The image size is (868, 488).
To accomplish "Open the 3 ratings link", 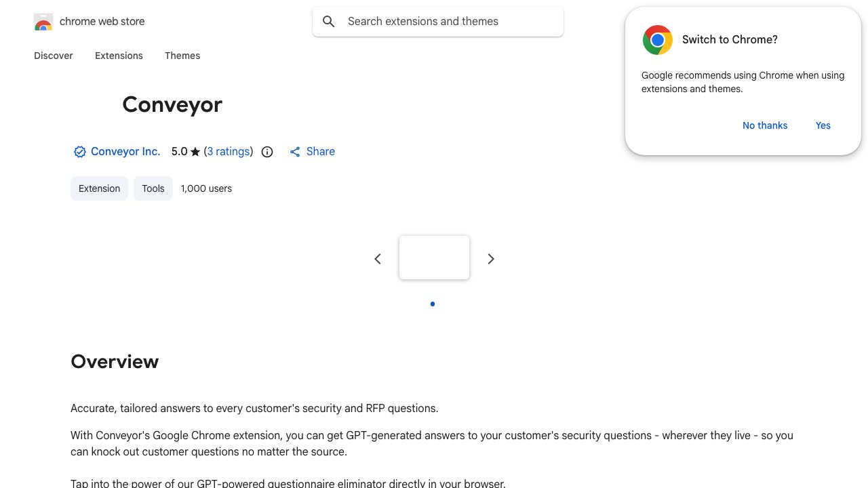I will 229,152.
